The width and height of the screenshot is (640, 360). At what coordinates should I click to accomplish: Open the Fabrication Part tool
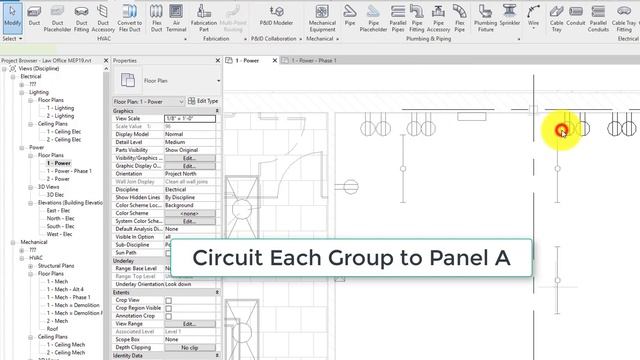coord(204,18)
